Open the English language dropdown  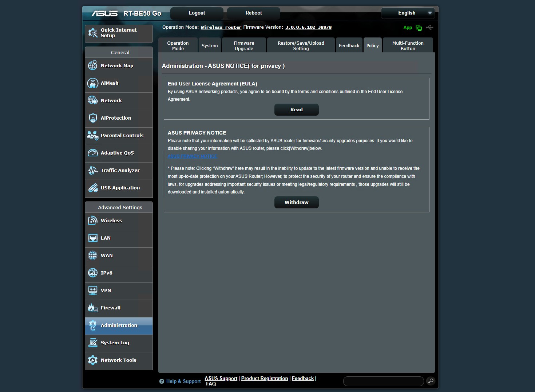(408, 13)
